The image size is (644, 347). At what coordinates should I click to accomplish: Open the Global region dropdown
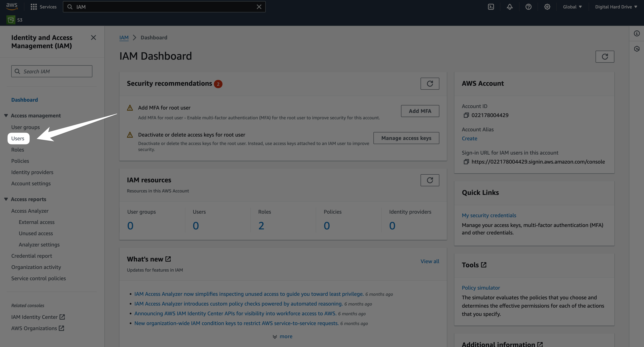pos(572,7)
